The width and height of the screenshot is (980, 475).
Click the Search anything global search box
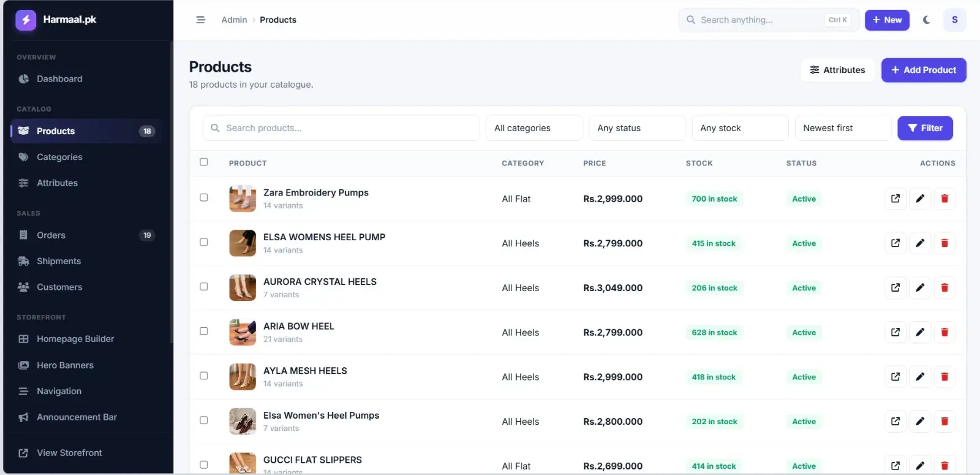[x=769, y=20]
